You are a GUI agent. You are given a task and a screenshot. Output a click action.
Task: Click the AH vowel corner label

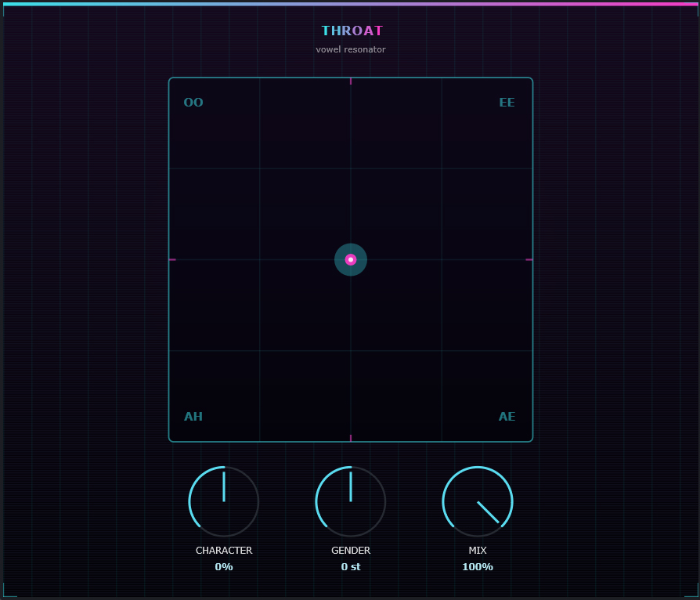click(x=193, y=417)
